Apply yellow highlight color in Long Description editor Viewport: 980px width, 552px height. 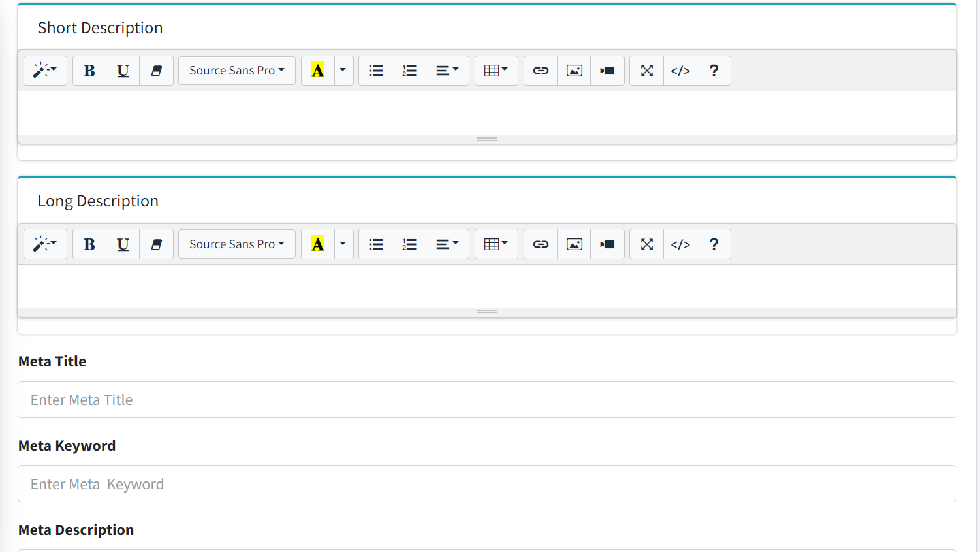(x=318, y=244)
